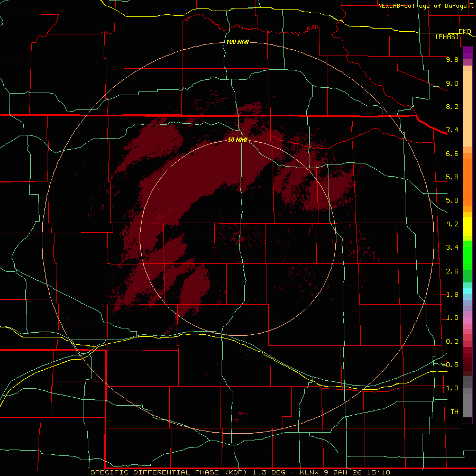
Task: Click the "KLNX 9 JAN 26 15:10" timestamp
Action: [345, 472]
